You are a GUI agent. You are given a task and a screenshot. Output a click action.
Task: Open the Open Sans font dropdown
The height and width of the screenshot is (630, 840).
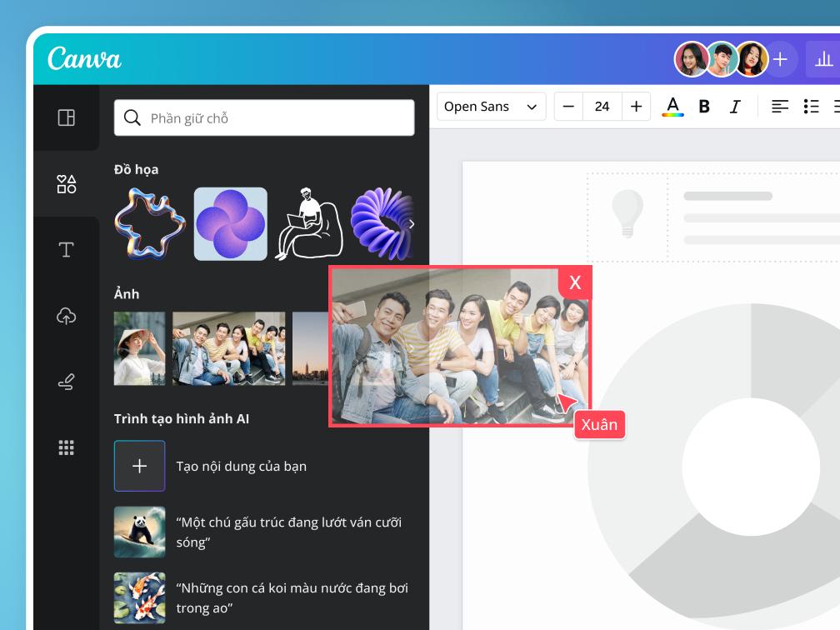(492, 107)
